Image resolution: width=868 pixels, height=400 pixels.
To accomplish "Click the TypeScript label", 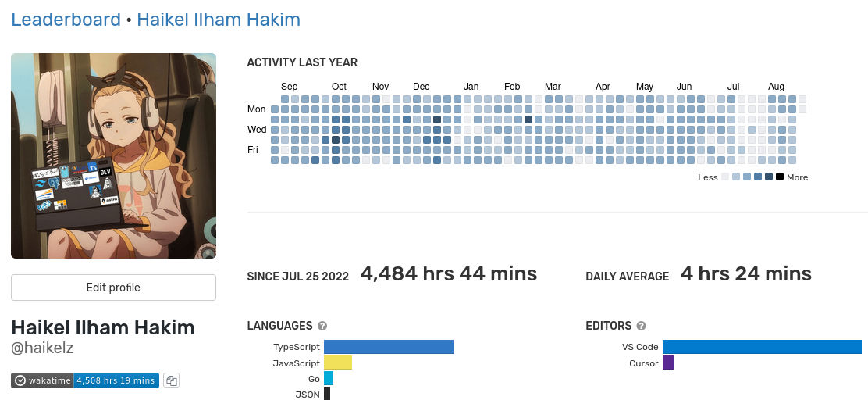I will 296,348.
